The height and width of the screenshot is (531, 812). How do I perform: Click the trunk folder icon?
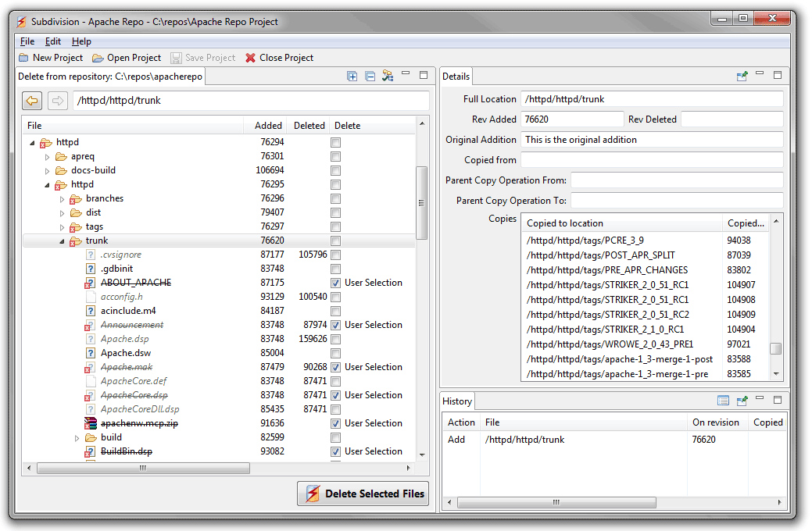pyautogui.click(x=76, y=241)
